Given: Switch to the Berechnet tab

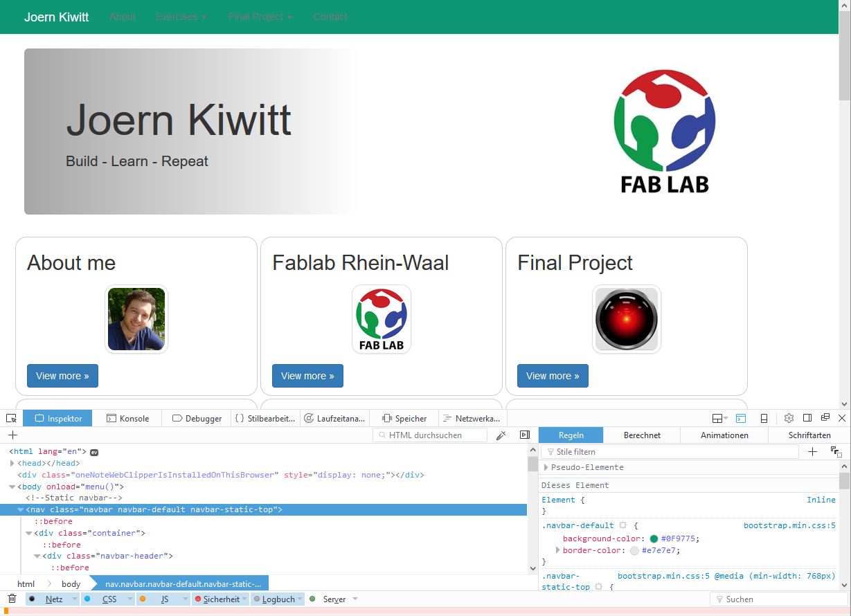Looking at the screenshot, I should point(642,435).
